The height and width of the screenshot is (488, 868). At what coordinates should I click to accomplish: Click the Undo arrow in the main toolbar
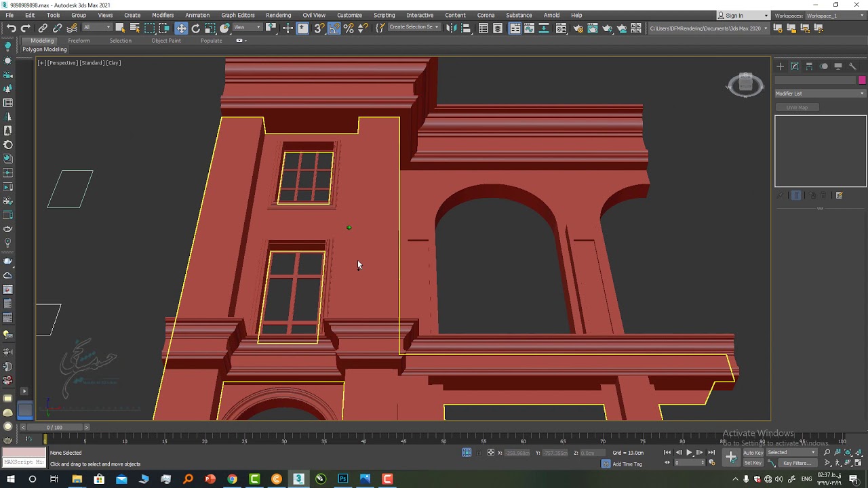pos(11,28)
